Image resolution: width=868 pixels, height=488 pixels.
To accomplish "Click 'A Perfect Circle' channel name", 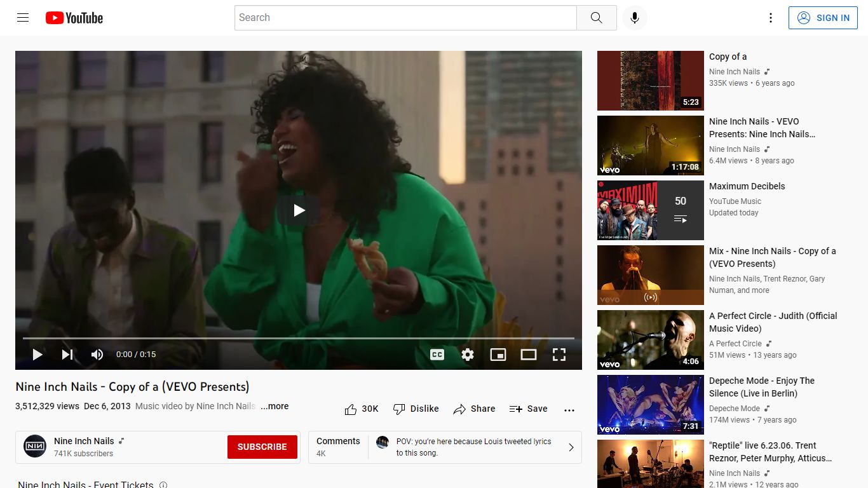I will tap(735, 344).
